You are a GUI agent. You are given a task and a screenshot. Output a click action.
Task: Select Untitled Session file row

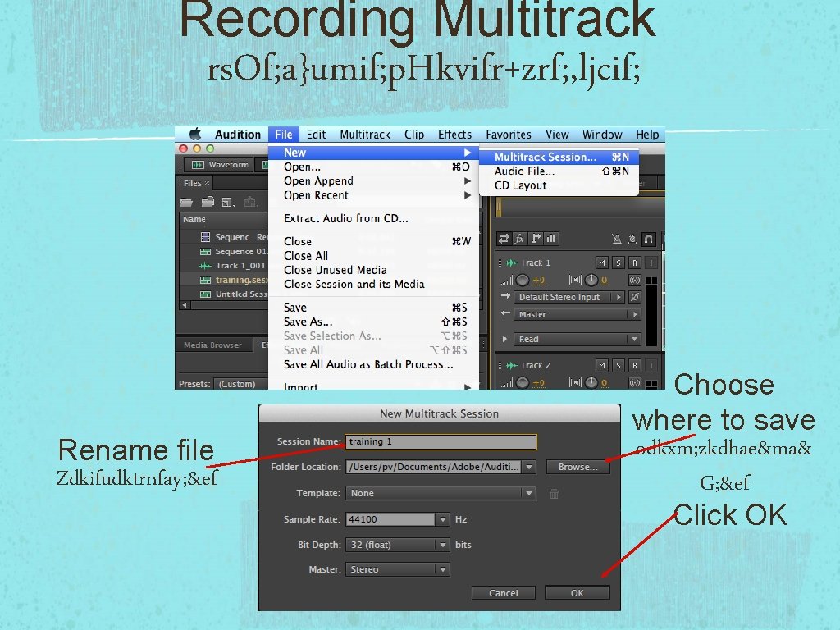tap(223, 294)
